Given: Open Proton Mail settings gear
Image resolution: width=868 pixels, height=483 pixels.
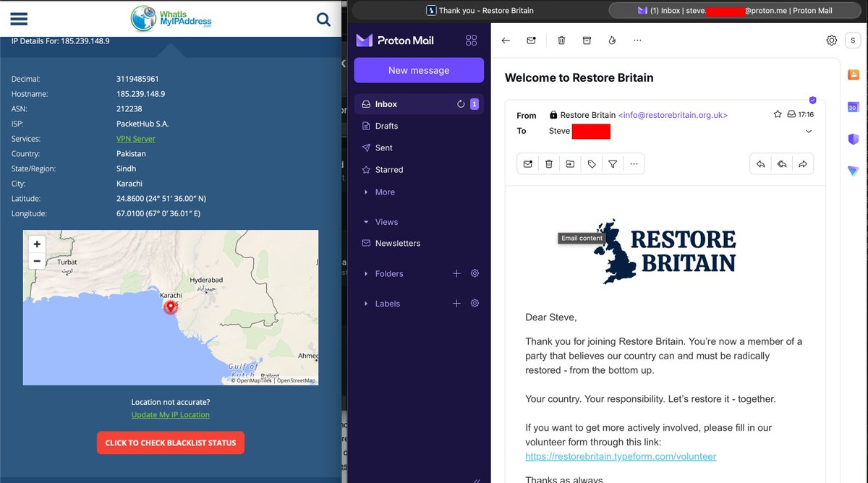Looking at the screenshot, I should point(832,40).
